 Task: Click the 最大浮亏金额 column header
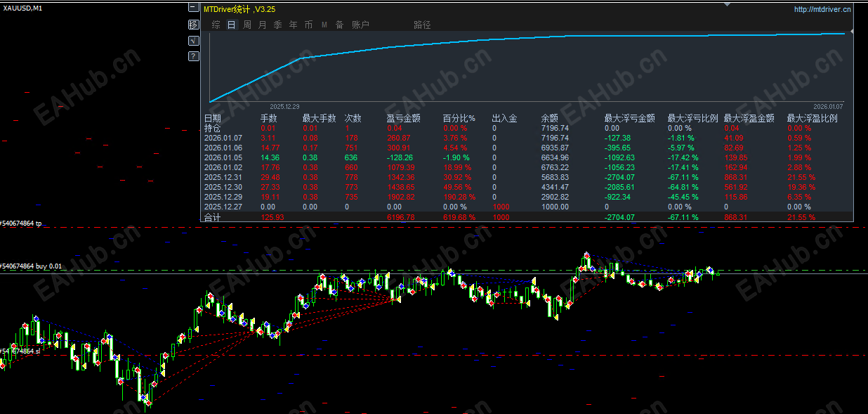click(629, 119)
